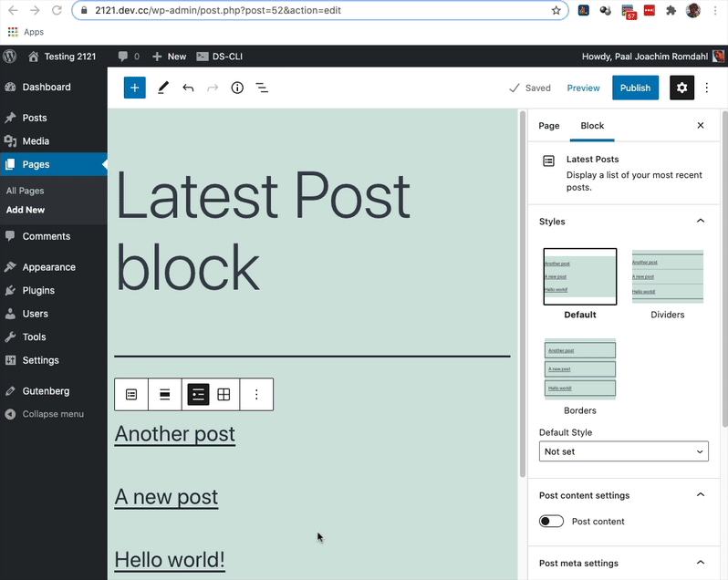Switch to Grid view layout
This screenshot has height=580, width=728.
point(224,394)
